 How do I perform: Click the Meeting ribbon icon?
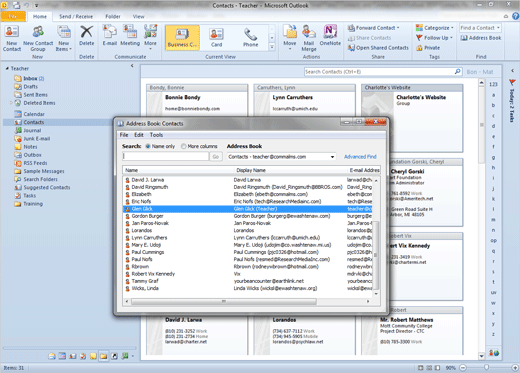tap(130, 36)
